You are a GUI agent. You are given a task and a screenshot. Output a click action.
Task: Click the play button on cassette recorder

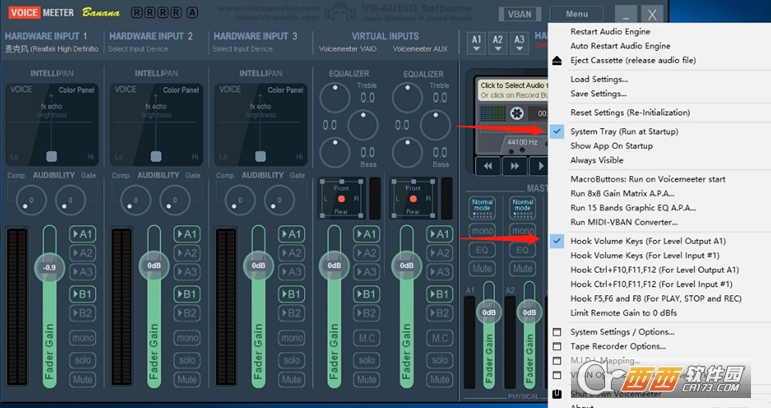click(539, 166)
